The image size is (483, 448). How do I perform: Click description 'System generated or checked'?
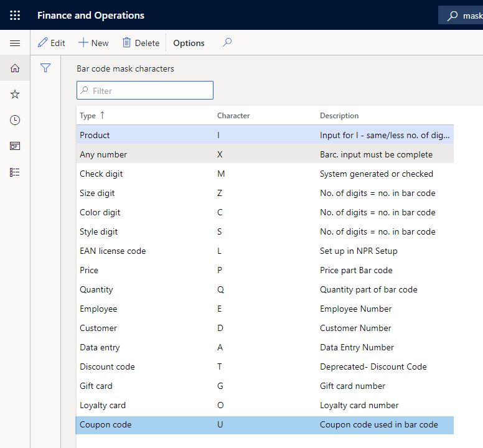[377, 174]
